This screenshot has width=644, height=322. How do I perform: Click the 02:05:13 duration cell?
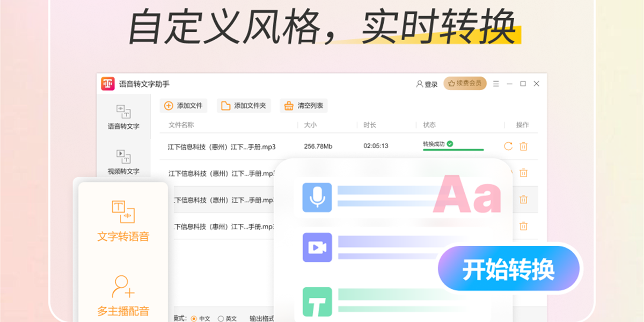(x=376, y=146)
